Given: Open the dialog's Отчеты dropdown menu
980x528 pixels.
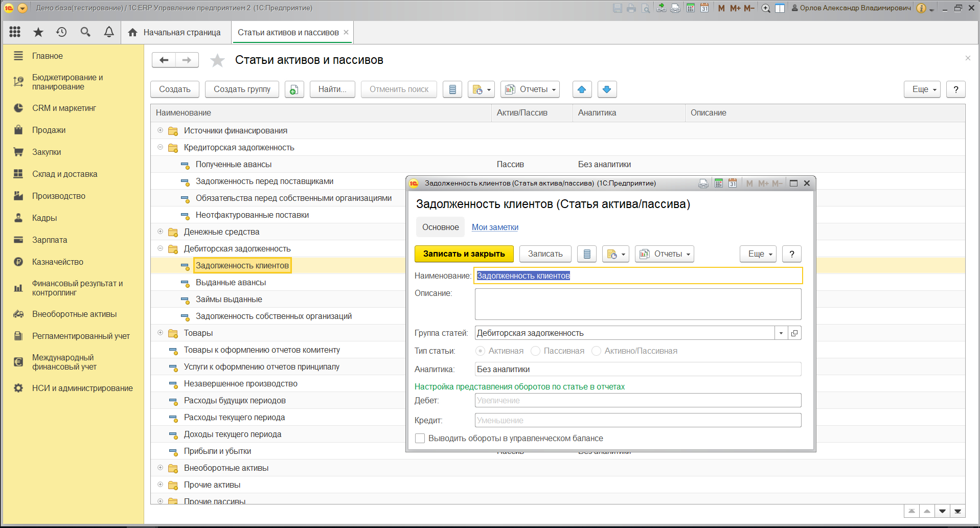Looking at the screenshot, I should pos(665,254).
